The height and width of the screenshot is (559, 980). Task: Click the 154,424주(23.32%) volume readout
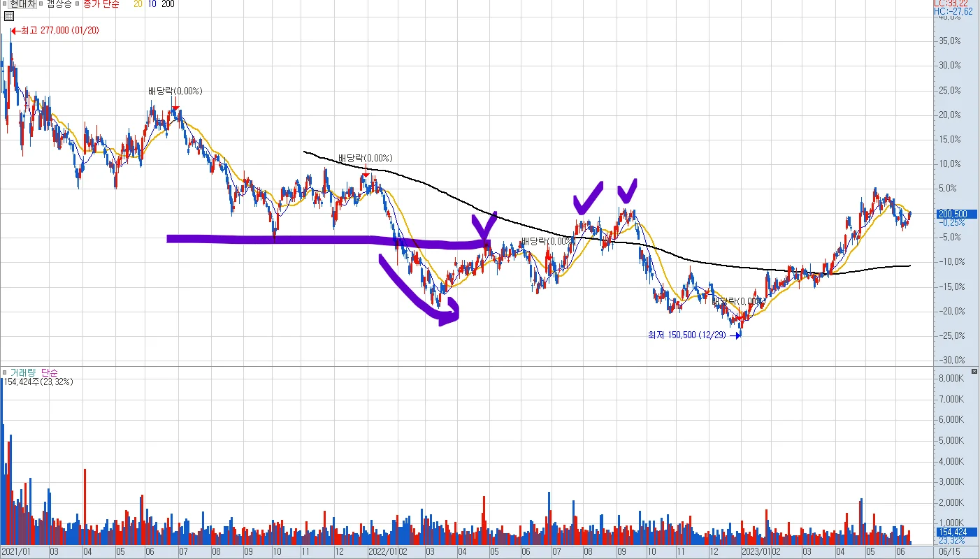38,382
